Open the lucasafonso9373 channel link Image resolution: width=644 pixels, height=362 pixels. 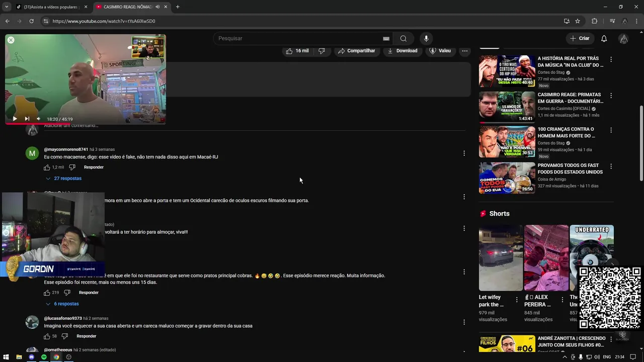coord(63,318)
